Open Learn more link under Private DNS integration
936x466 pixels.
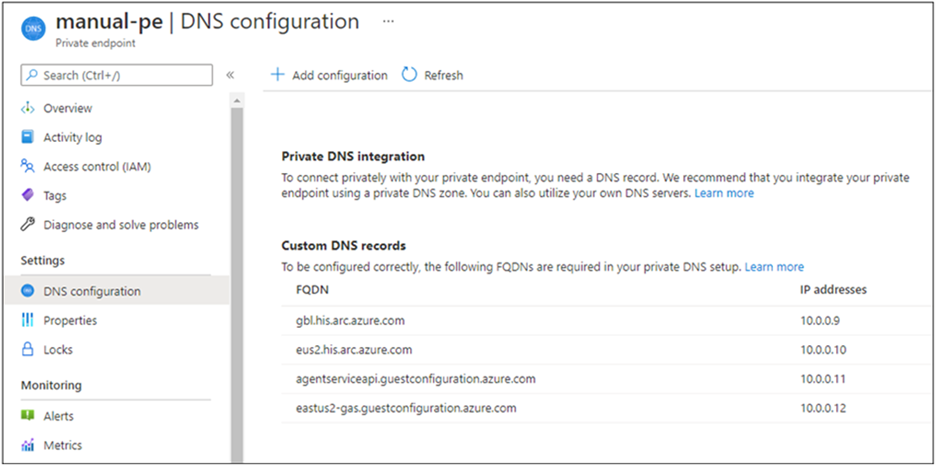pos(724,193)
